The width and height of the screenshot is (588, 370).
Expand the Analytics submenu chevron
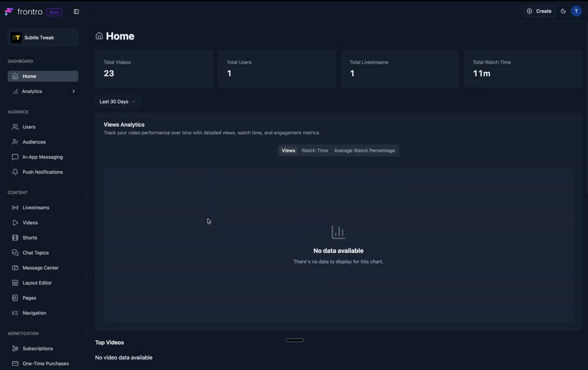pos(73,91)
